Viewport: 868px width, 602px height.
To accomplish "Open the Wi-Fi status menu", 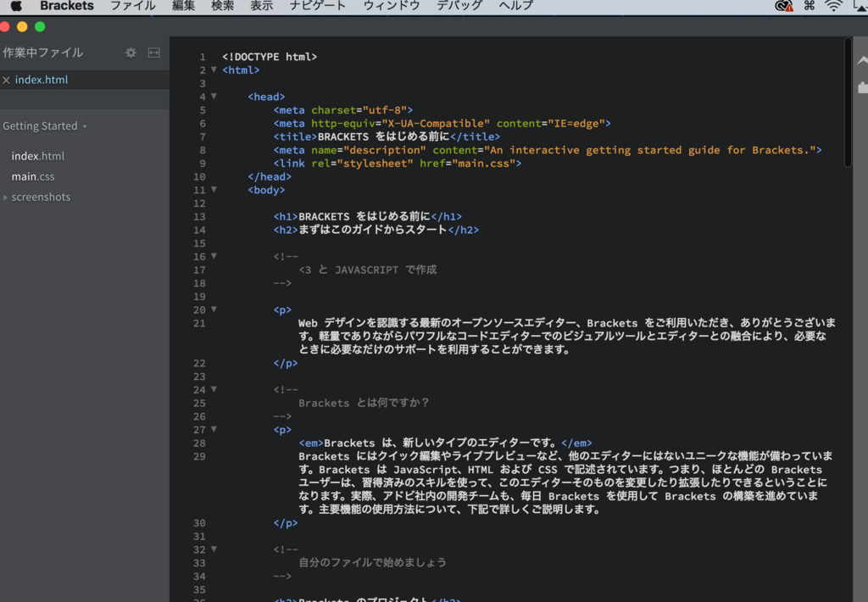I will click(x=833, y=6).
